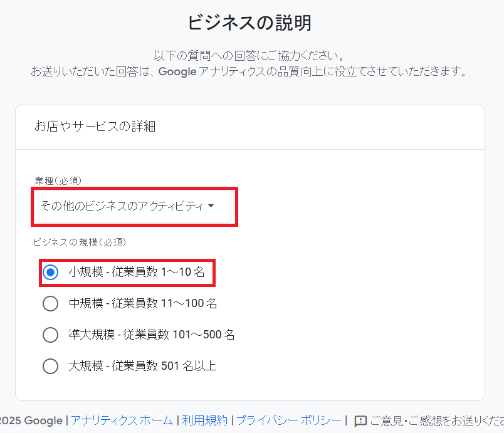
Task: Click the 以下の質問への回答にご協力ください instruction text
Action: tap(249, 56)
